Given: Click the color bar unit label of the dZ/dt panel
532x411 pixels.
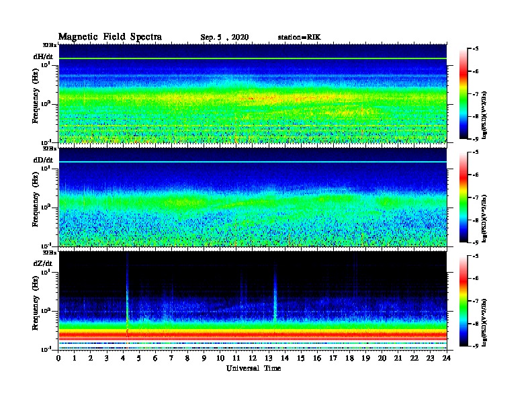Looking at the screenshot, I should click(x=485, y=322).
